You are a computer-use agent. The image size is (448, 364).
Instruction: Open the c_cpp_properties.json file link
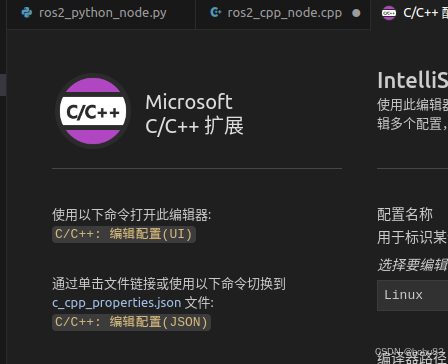[x=117, y=303]
